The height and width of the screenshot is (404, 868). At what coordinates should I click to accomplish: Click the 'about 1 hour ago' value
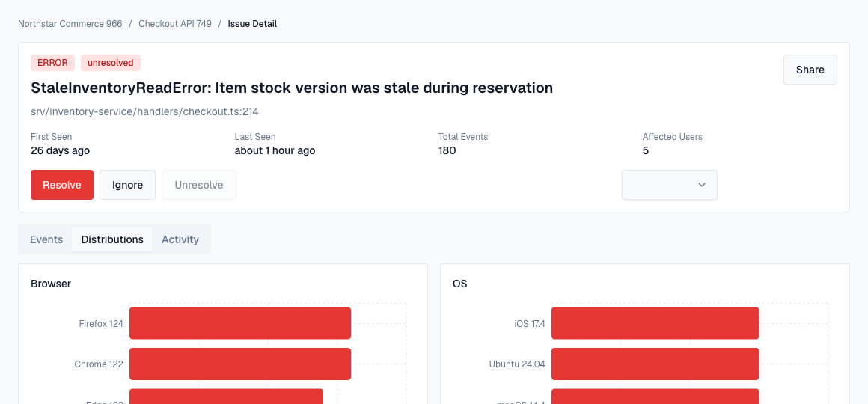point(275,150)
